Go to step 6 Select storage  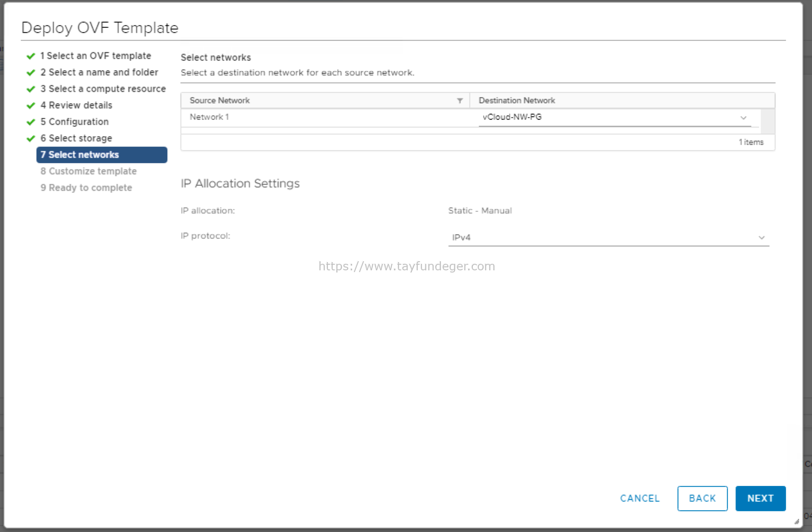[x=76, y=138]
